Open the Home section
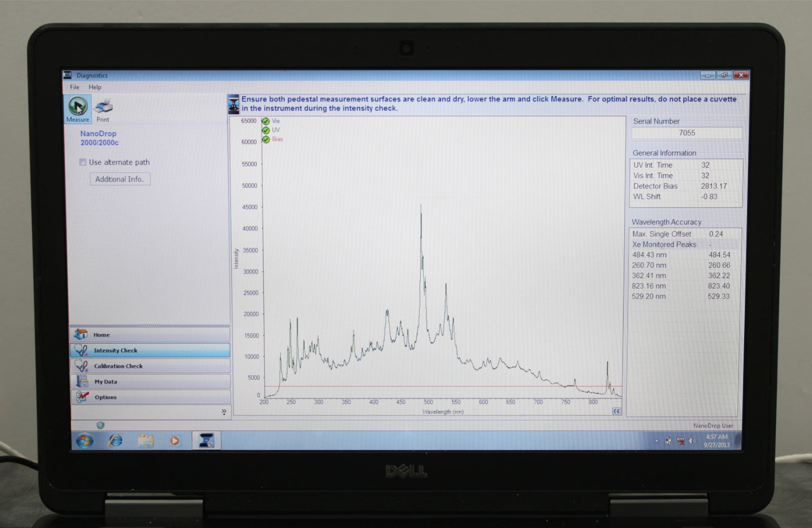Image resolution: width=812 pixels, height=528 pixels. pyautogui.click(x=150, y=335)
